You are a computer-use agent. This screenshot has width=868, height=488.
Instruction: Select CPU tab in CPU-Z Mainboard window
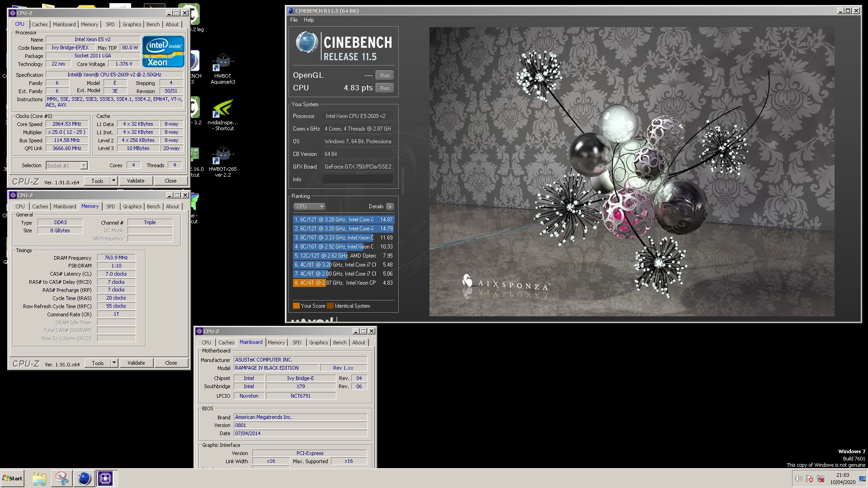(x=206, y=343)
